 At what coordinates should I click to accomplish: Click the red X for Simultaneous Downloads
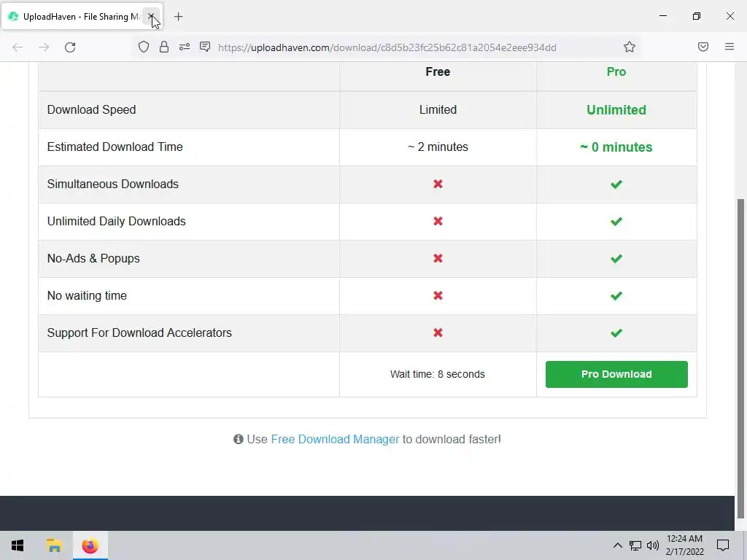click(438, 184)
